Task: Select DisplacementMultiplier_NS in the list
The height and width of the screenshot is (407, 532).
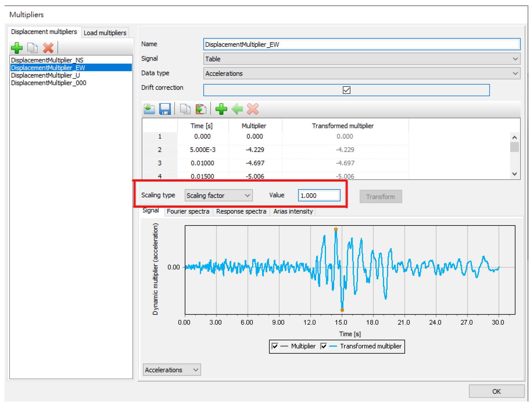Action: point(47,60)
